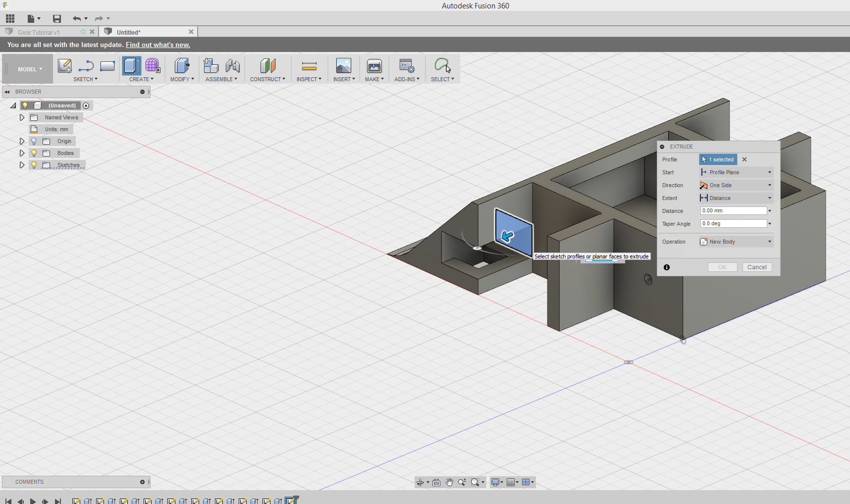Screen dimensions: 850x504
Task: Click the Create Form sculpt icon
Action: tap(153, 66)
